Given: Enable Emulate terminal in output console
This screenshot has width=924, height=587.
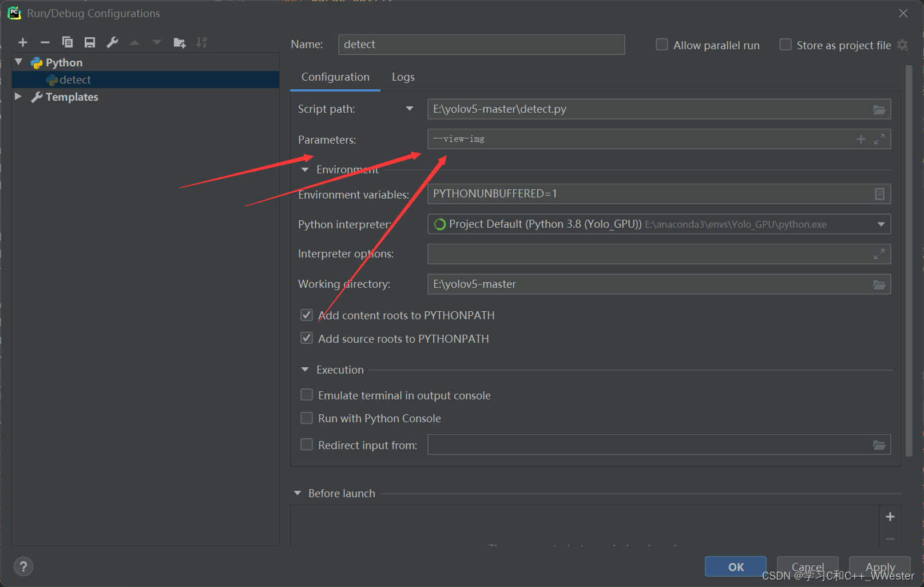Looking at the screenshot, I should coord(307,395).
